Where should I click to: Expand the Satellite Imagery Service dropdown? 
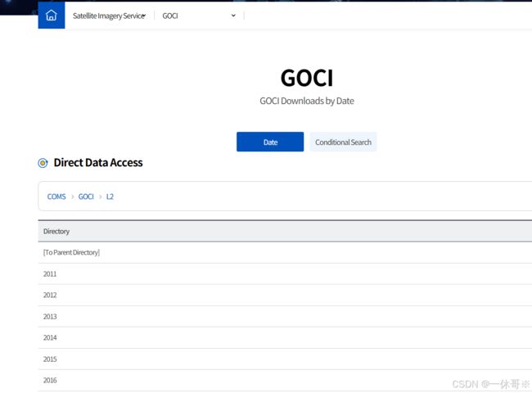[x=109, y=16]
